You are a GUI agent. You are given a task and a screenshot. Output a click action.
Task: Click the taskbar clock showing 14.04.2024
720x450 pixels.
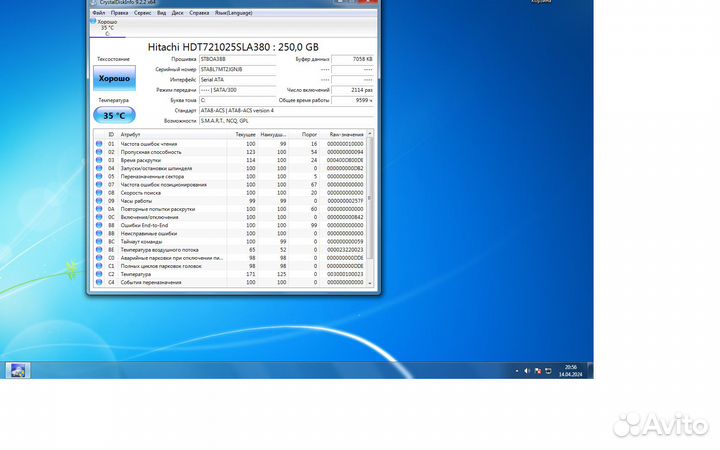570,371
